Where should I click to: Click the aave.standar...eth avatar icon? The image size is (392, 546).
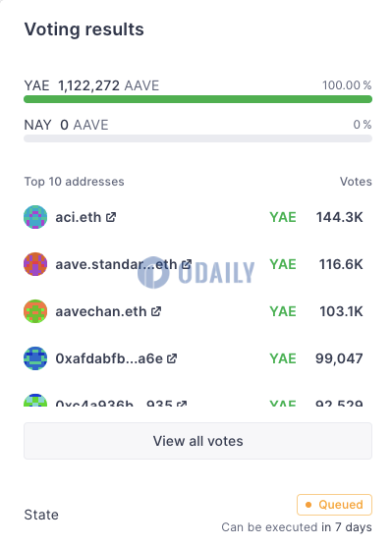pos(35,264)
